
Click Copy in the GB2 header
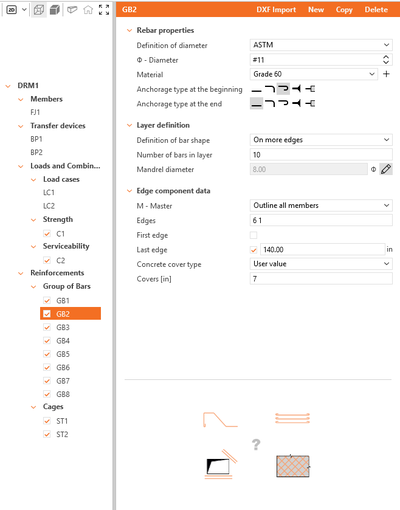pyautogui.click(x=344, y=10)
